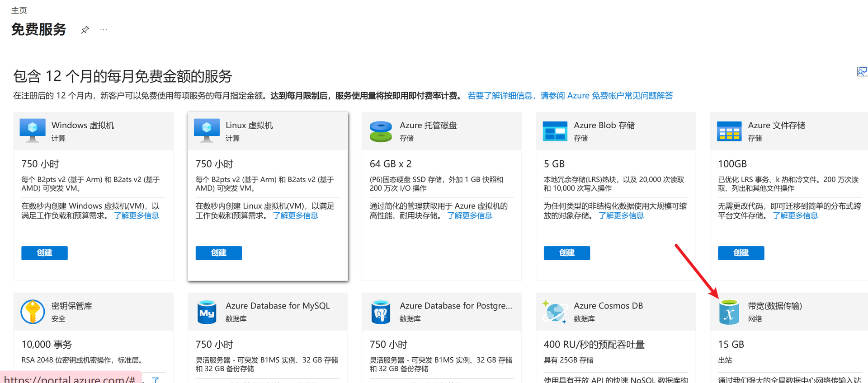Open the more options ellipsis beside 免费服务

[x=104, y=30]
